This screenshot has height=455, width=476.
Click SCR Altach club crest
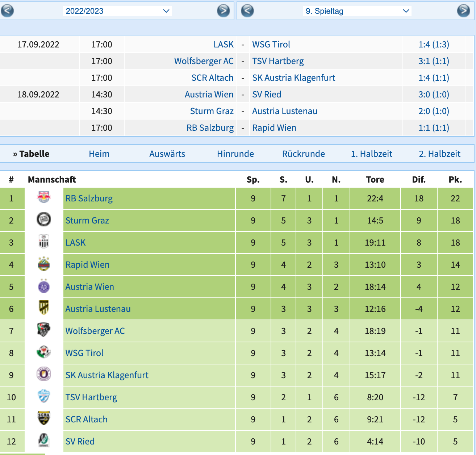tap(44, 418)
